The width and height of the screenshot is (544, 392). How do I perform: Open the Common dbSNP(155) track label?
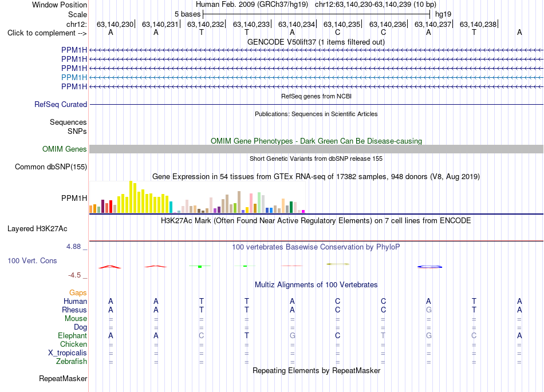[x=51, y=167]
